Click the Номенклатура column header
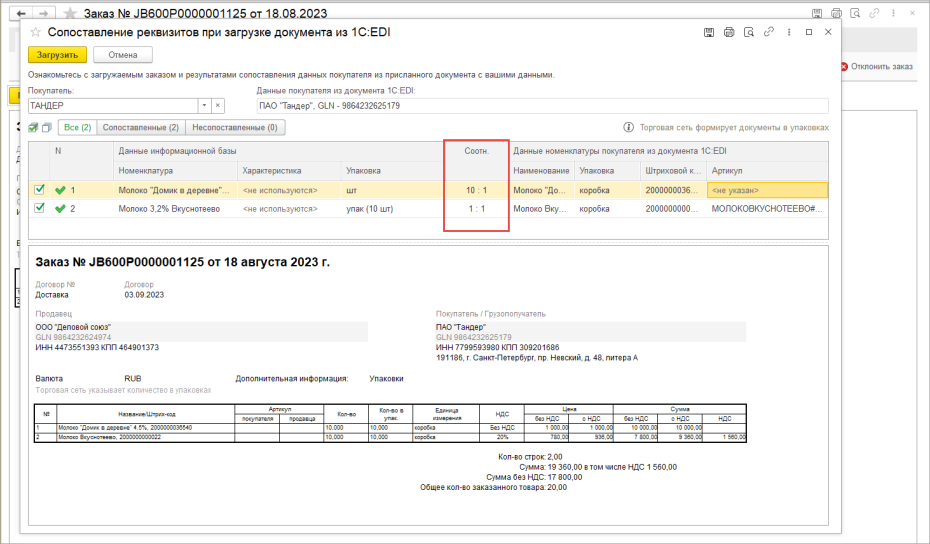930x544 pixels. tap(175, 170)
